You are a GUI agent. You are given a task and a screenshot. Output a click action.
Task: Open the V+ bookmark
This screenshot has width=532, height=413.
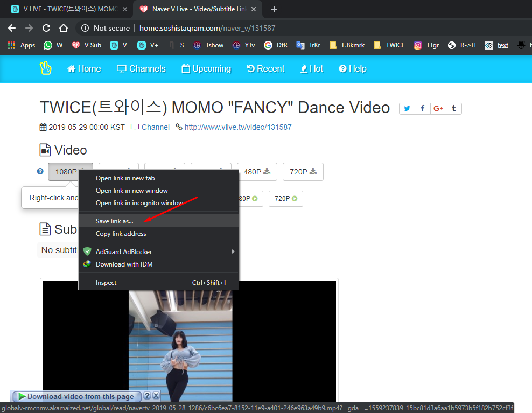click(x=148, y=45)
